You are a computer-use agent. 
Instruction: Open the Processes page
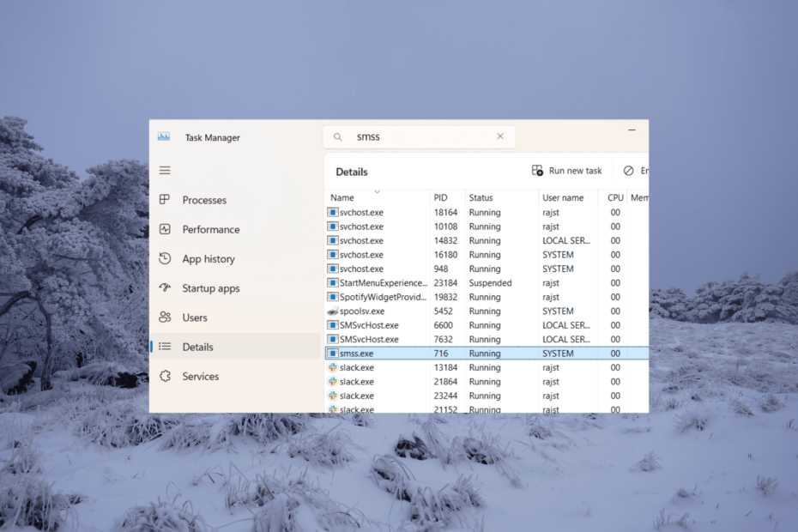point(235,200)
